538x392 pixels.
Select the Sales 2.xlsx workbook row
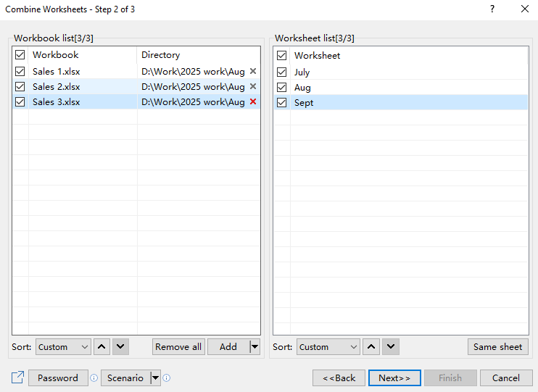pyautogui.click(x=136, y=86)
